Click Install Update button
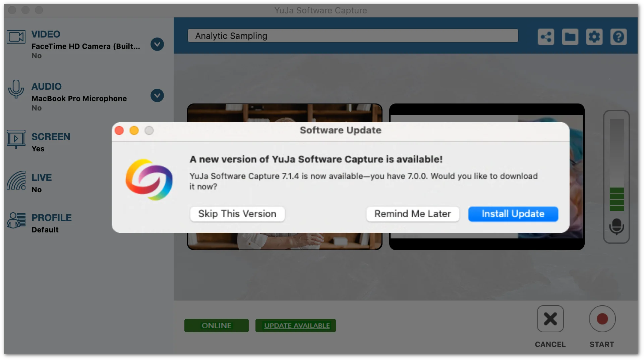 pyautogui.click(x=513, y=214)
